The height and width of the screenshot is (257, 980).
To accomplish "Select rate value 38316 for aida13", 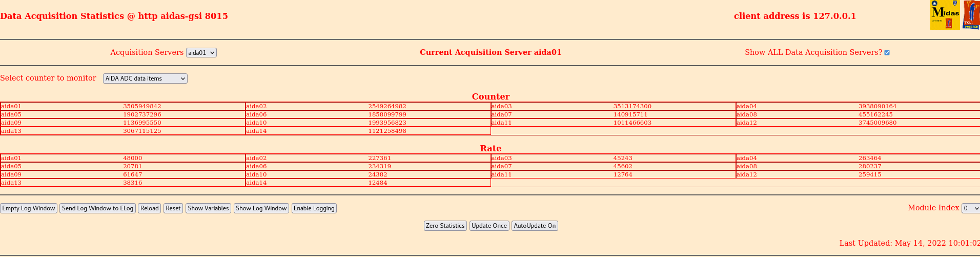I will [x=133, y=183].
